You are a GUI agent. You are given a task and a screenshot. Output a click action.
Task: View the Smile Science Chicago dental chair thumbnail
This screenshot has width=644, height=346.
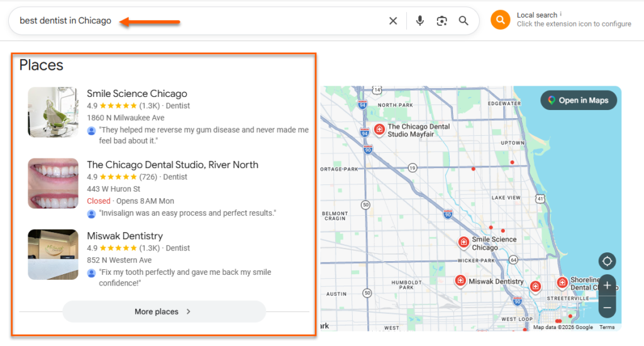53,112
